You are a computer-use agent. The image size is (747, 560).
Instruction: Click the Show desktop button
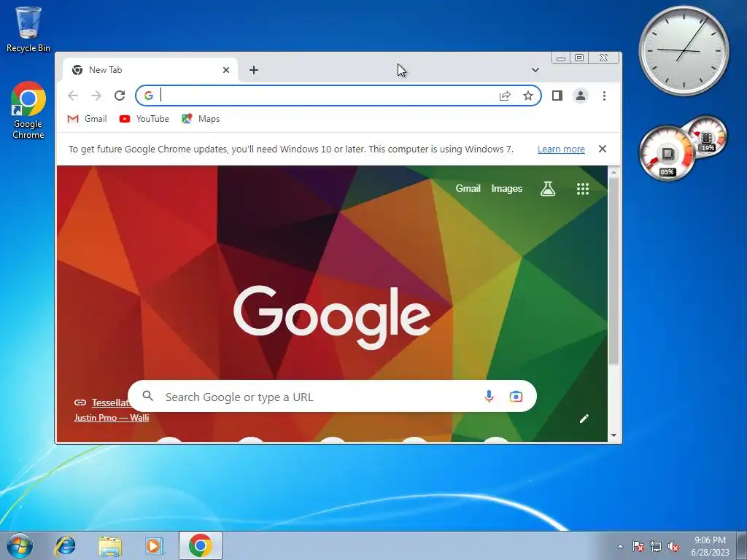click(x=742, y=545)
